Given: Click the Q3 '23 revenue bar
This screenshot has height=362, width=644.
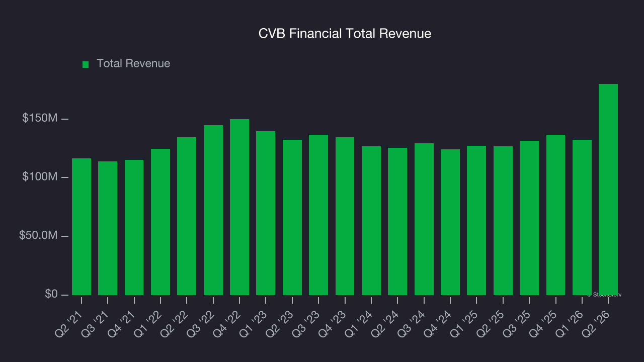Looking at the screenshot, I should 318,215.
